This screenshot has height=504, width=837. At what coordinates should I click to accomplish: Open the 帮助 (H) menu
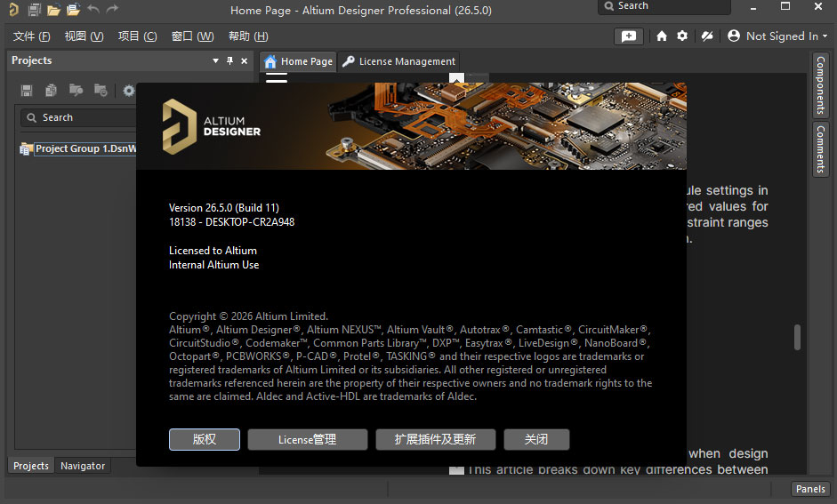tap(248, 36)
